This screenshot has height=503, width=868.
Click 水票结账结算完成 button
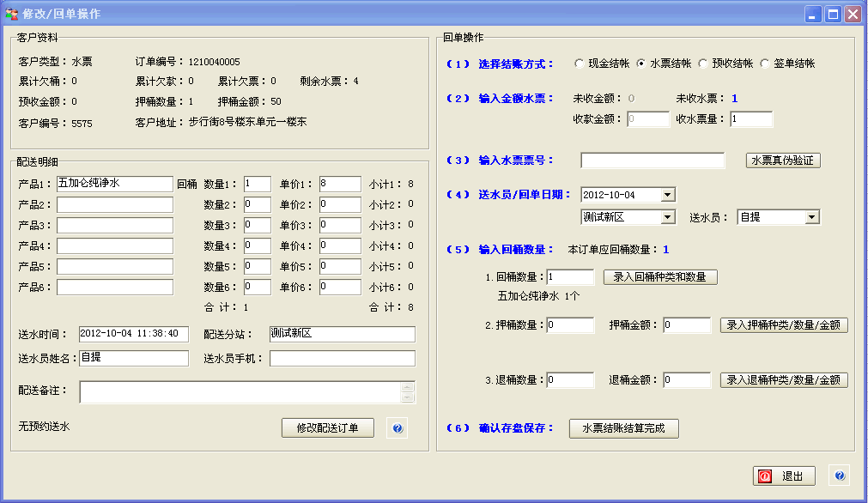tap(624, 428)
